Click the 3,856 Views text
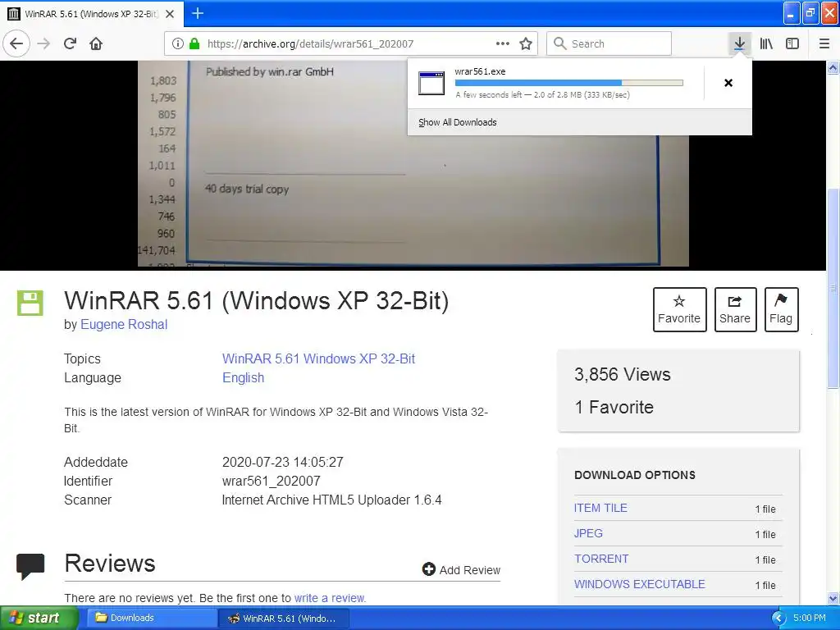 click(622, 374)
